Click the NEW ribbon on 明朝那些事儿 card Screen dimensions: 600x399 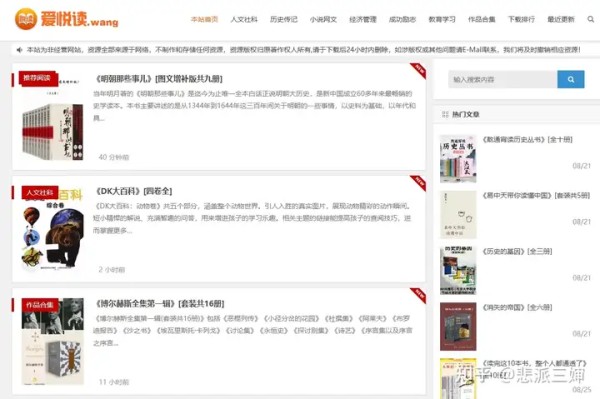click(419, 70)
